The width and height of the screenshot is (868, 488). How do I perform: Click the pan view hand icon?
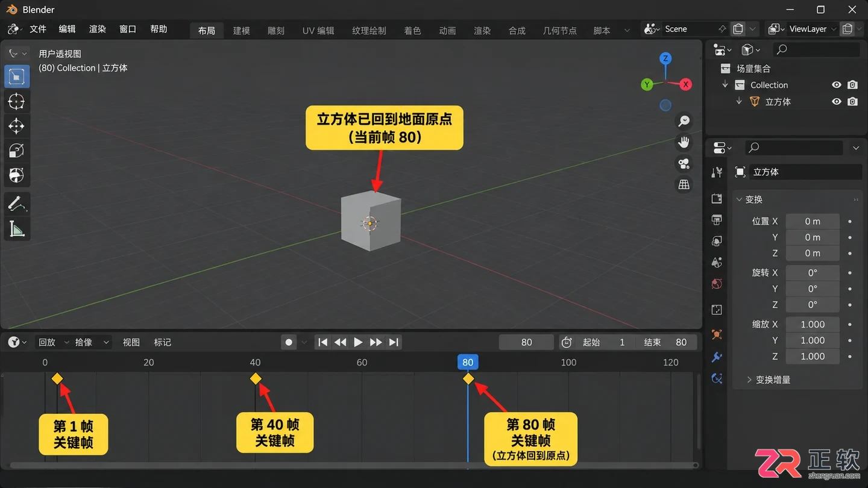coord(684,142)
